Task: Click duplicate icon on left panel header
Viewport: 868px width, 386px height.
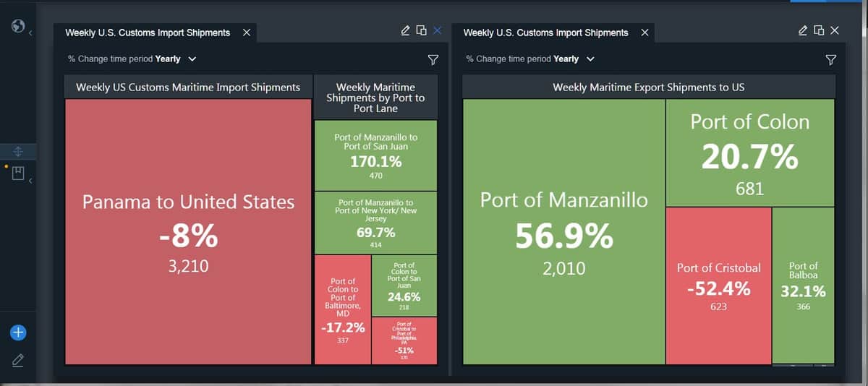Action: tap(421, 30)
